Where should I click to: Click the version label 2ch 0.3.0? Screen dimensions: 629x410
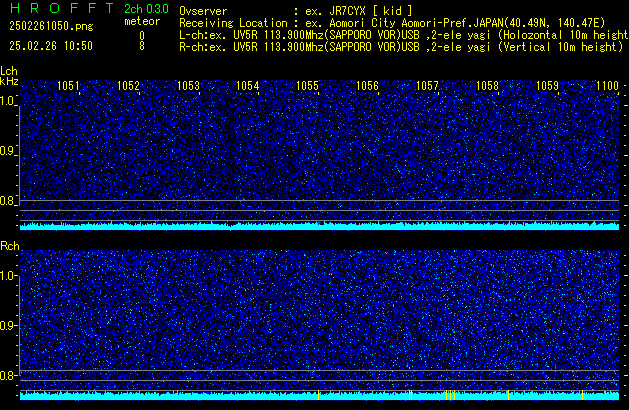pos(146,9)
